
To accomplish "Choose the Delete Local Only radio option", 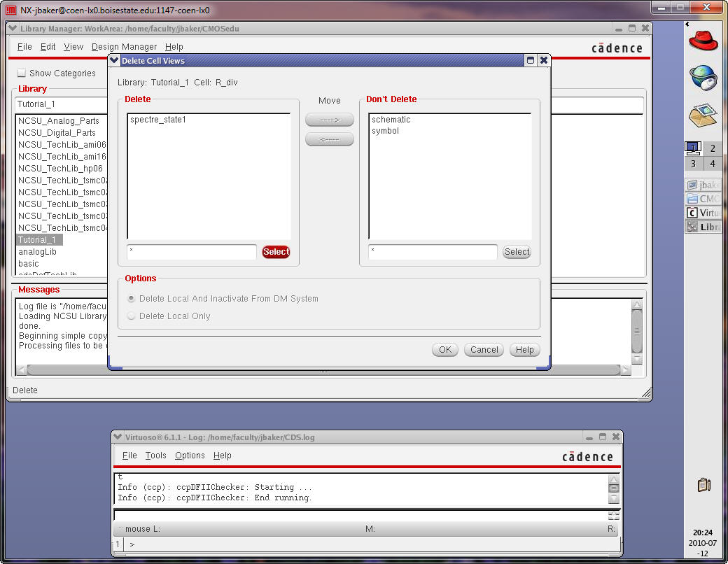I will click(x=132, y=316).
